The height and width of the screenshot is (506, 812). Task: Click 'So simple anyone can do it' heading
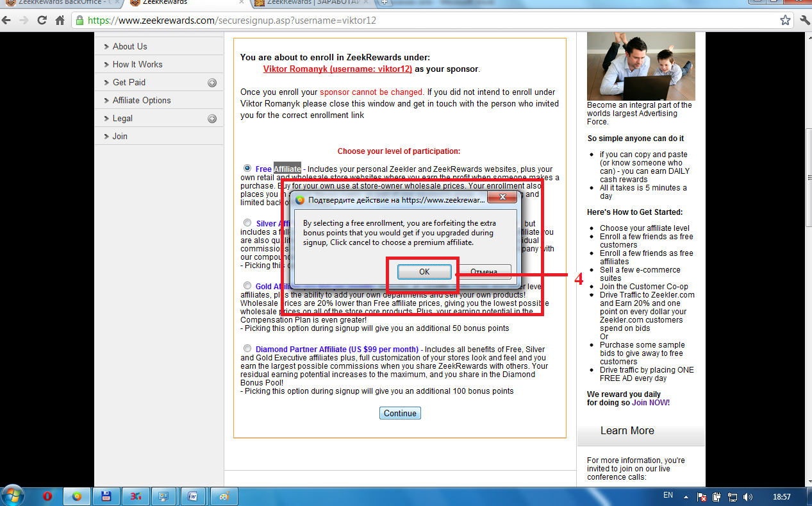point(635,139)
